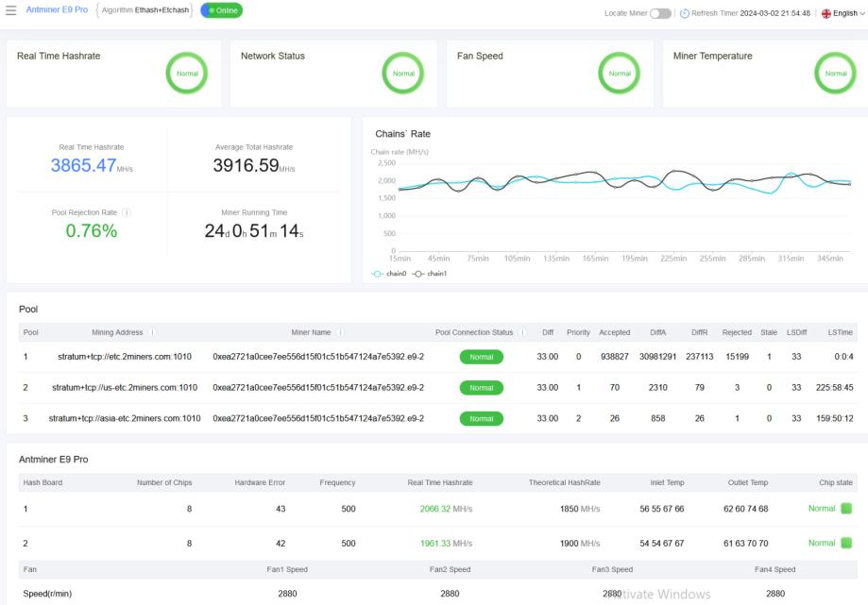Click the Miner Temperature Normal ring
868x605 pixels.
click(835, 73)
